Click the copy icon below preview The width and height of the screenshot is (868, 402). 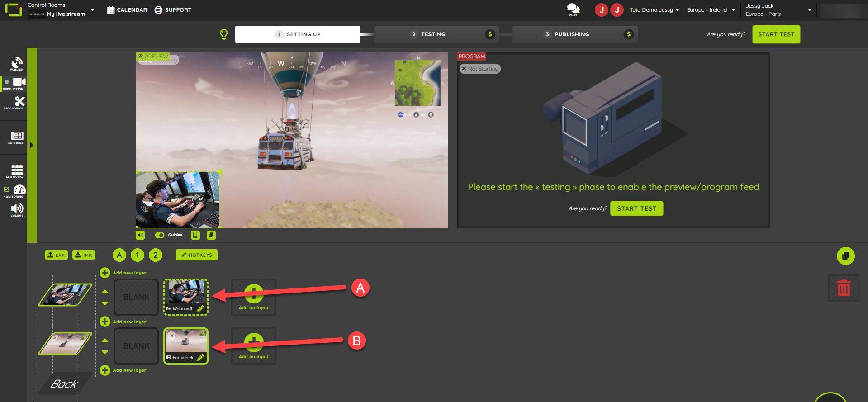tap(211, 235)
